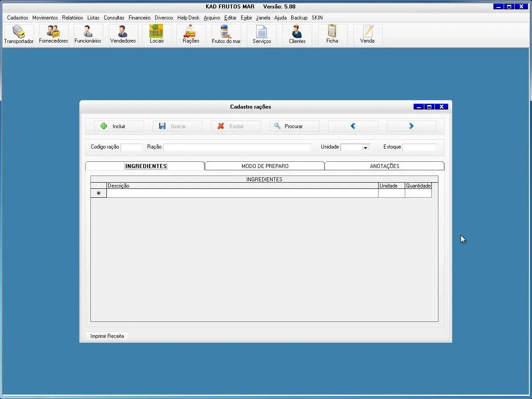Open the Exibir menu

pyautogui.click(x=246, y=18)
